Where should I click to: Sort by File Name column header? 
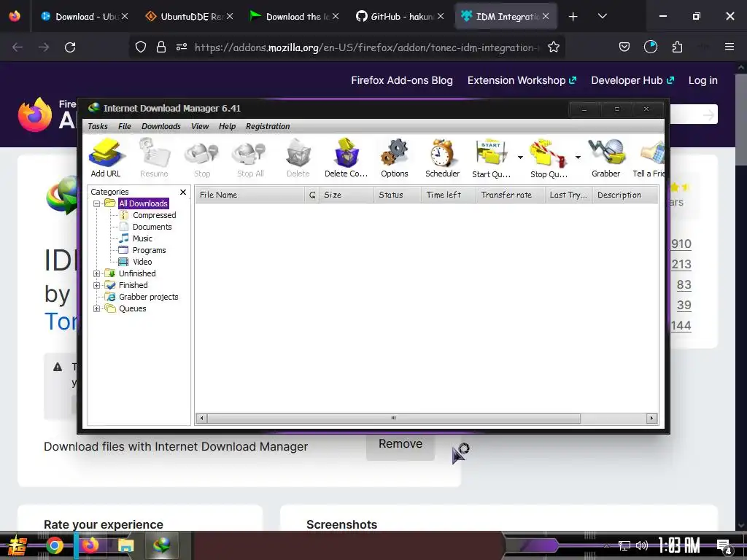[249, 195]
